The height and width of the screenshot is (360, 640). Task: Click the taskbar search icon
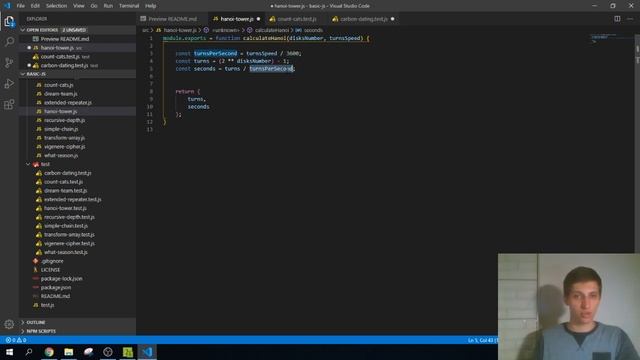point(29,352)
